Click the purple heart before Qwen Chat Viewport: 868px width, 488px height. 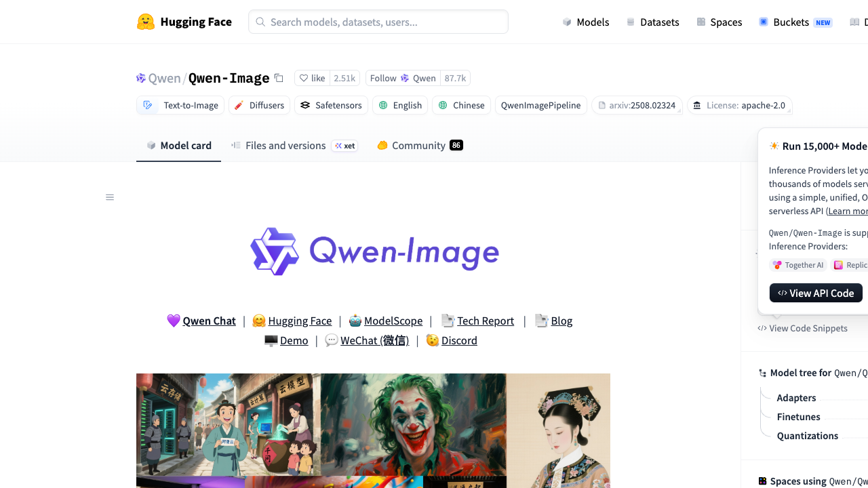click(x=174, y=321)
